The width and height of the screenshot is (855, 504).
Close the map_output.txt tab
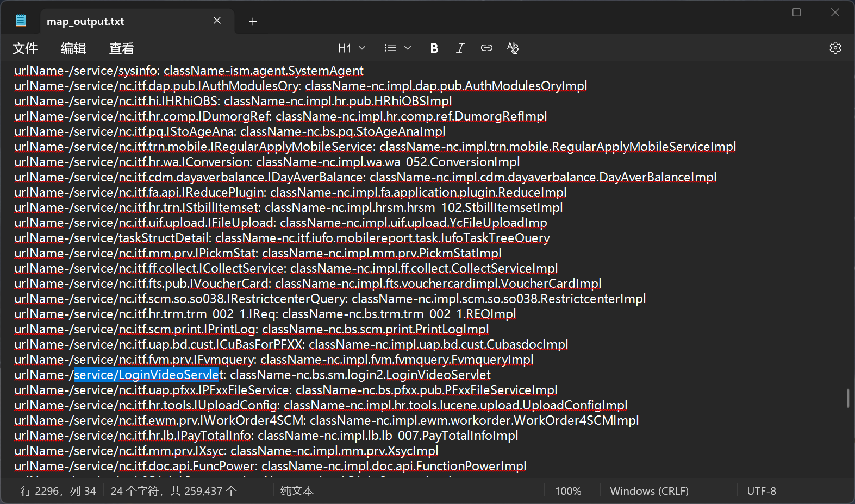pos(217,21)
